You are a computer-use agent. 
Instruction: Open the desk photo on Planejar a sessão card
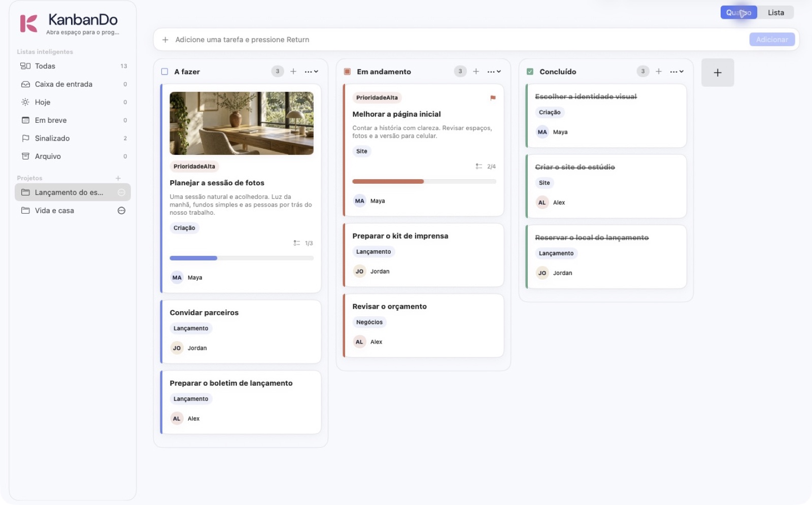click(x=242, y=123)
